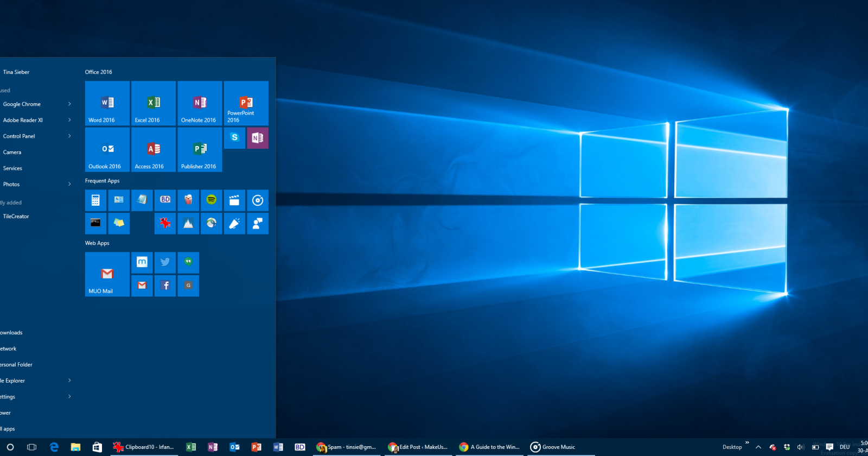Click the MUO Mail tile
868x456 pixels.
[107, 274]
